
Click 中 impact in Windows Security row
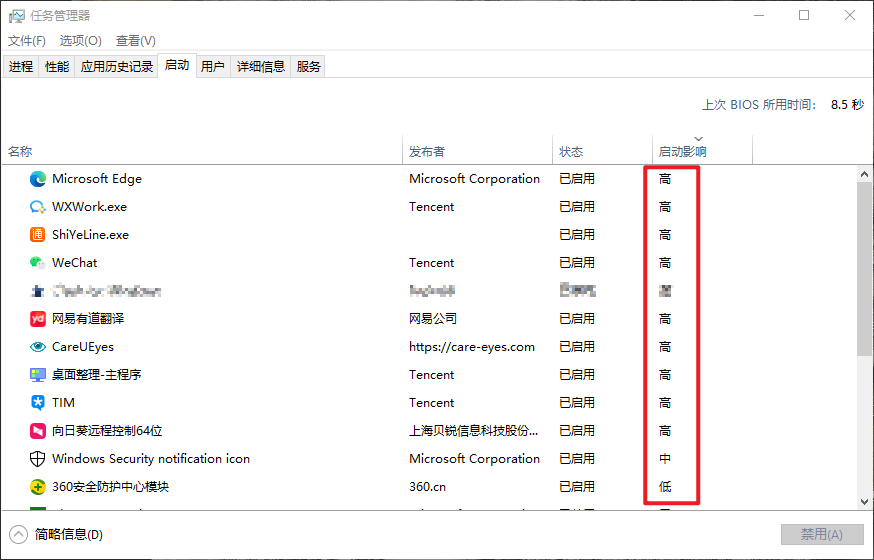click(665, 459)
